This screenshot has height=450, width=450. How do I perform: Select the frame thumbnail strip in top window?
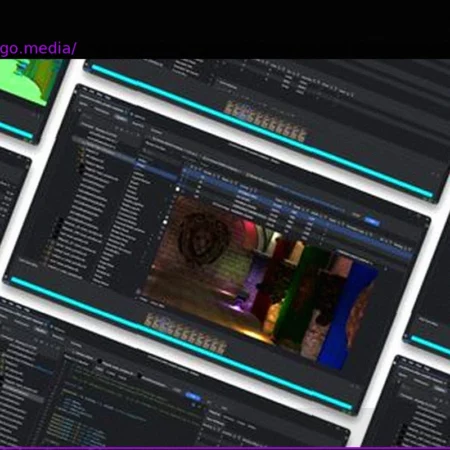[265, 121]
